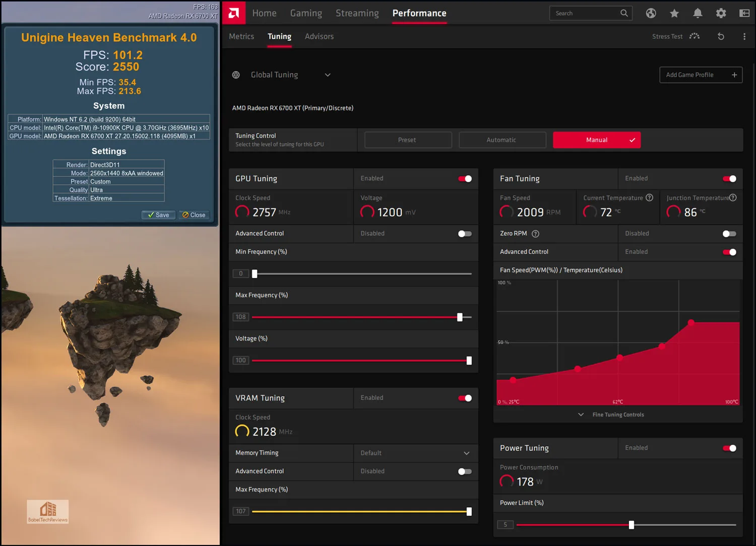This screenshot has height=546, width=756.
Task: Toggle Zero RPM switch
Action: [x=729, y=234]
